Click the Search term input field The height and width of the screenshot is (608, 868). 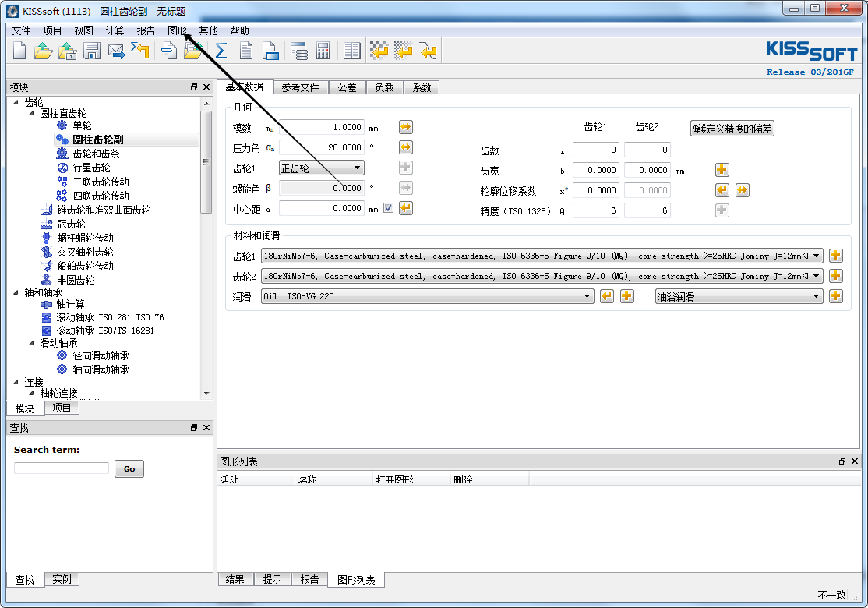(62, 468)
